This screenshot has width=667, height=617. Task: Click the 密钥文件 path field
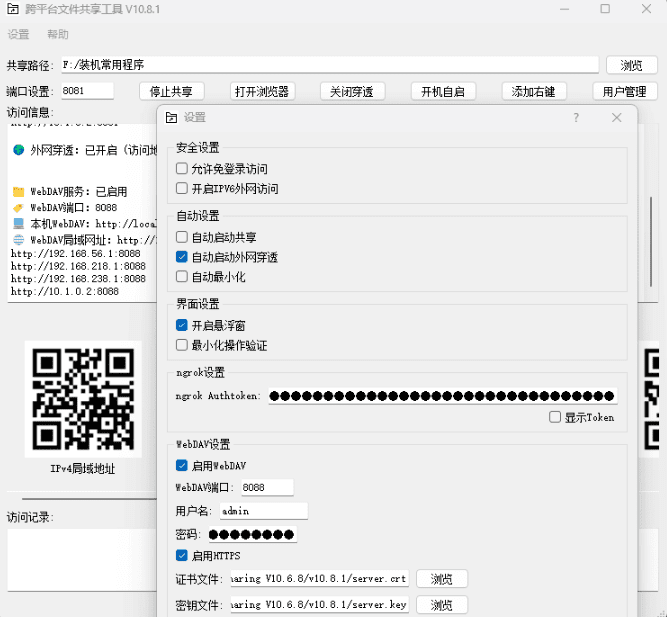pyautogui.click(x=319, y=605)
